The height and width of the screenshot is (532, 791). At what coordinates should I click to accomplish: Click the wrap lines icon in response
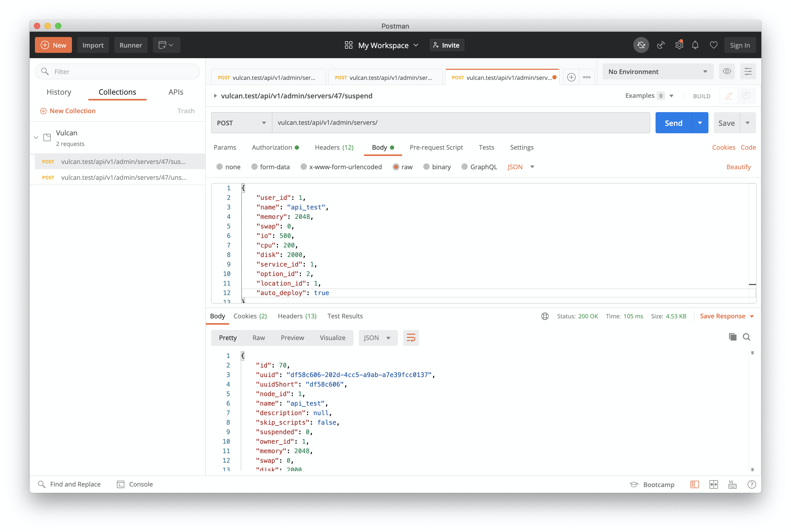pyautogui.click(x=411, y=338)
